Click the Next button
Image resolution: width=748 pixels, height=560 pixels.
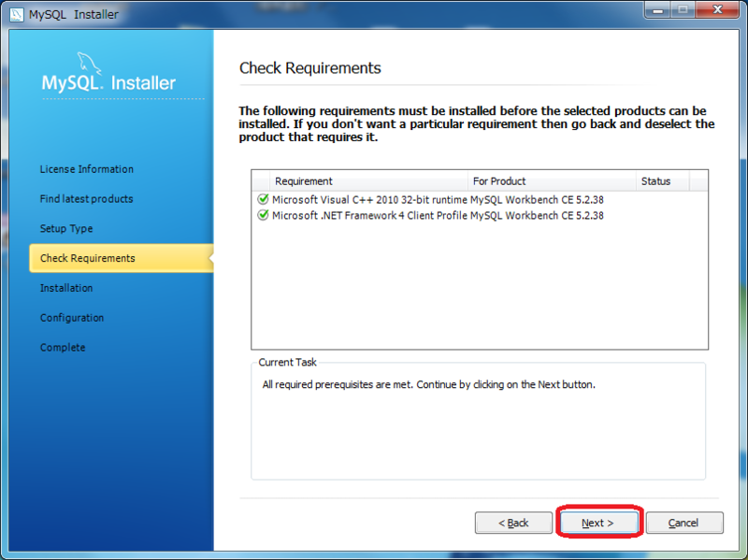(x=598, y=523)
